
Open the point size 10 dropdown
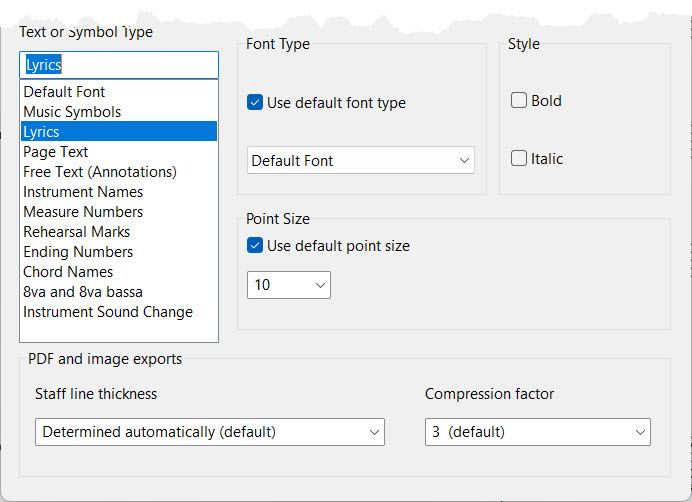pos(288,285)
